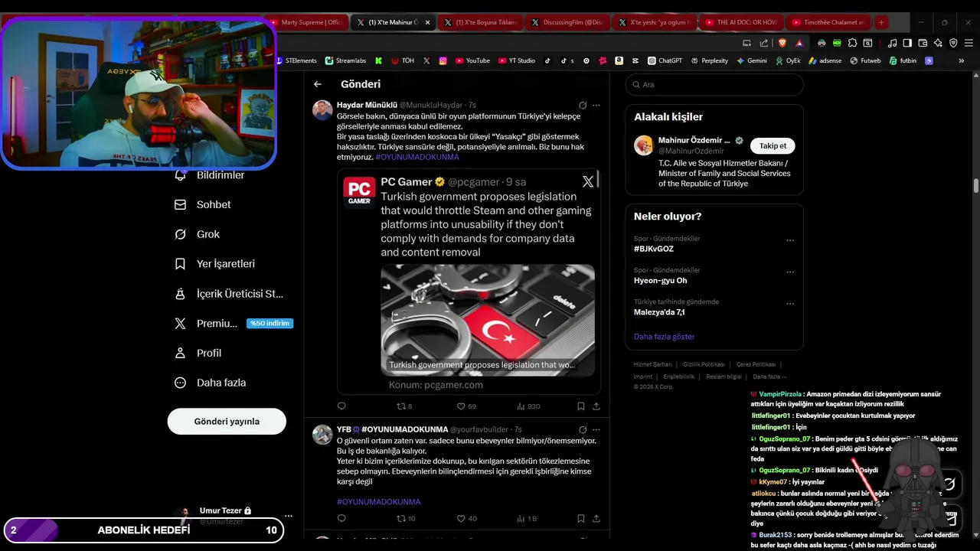Screen dimensions: 980x551
Task: Open options for Hyeon-gyu Oh trend
Action: tap(790, 272)
